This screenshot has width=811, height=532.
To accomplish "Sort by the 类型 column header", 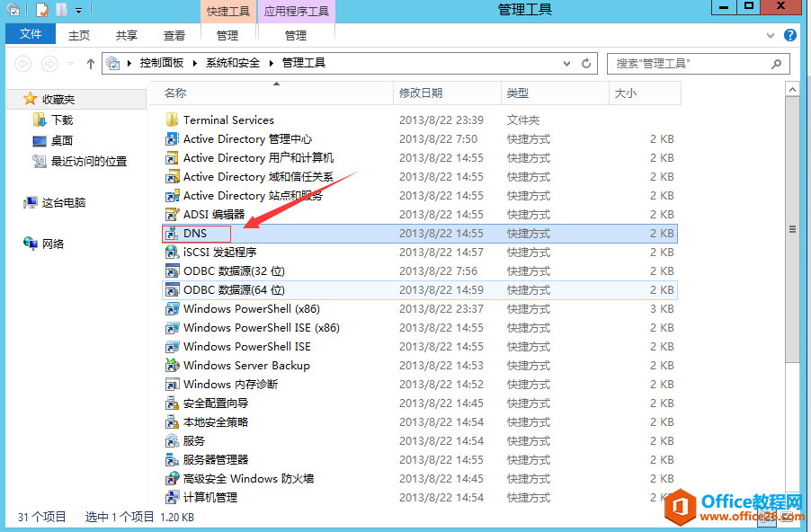I will coord(555,93).
